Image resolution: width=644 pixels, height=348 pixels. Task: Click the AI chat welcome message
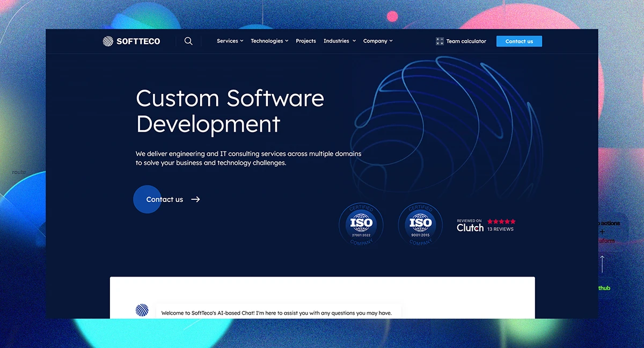(276, 313)
